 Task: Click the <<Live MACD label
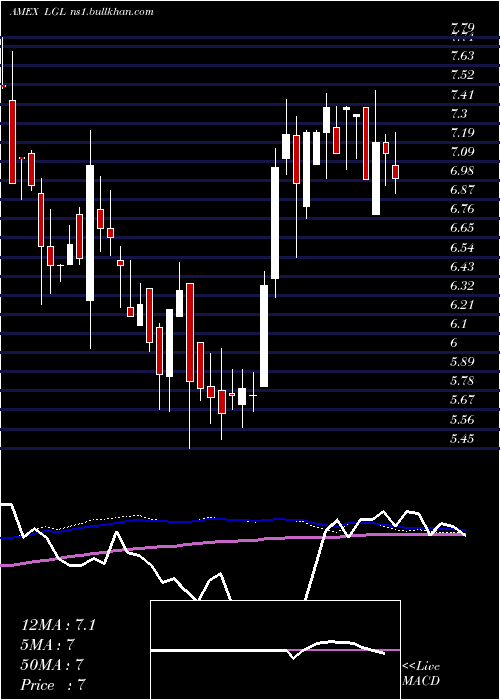coord(421,674)
